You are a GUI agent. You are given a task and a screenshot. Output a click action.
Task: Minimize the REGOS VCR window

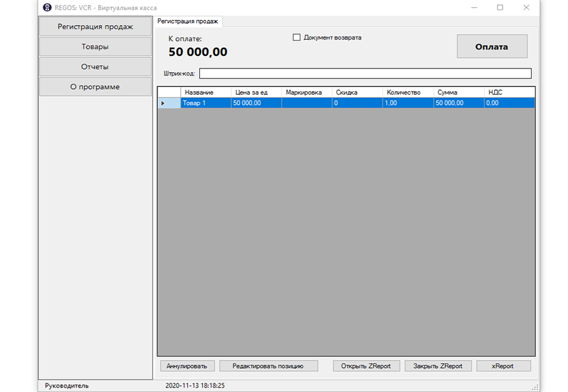474,7
